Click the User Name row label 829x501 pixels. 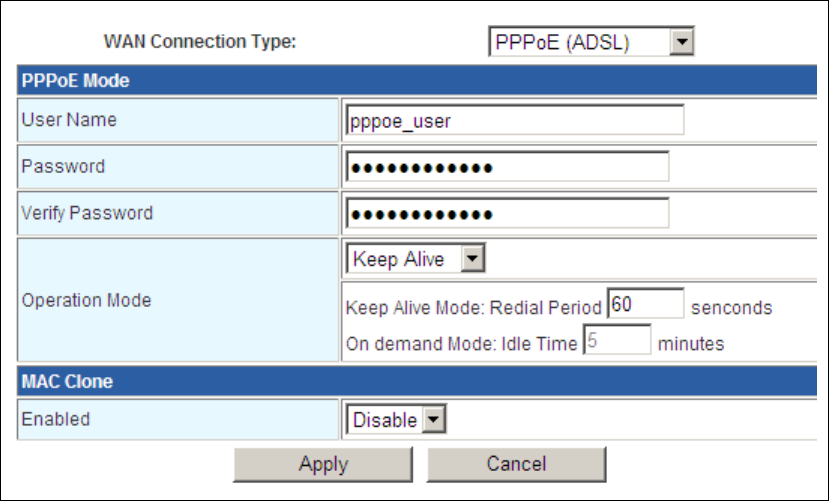(69, 120)
